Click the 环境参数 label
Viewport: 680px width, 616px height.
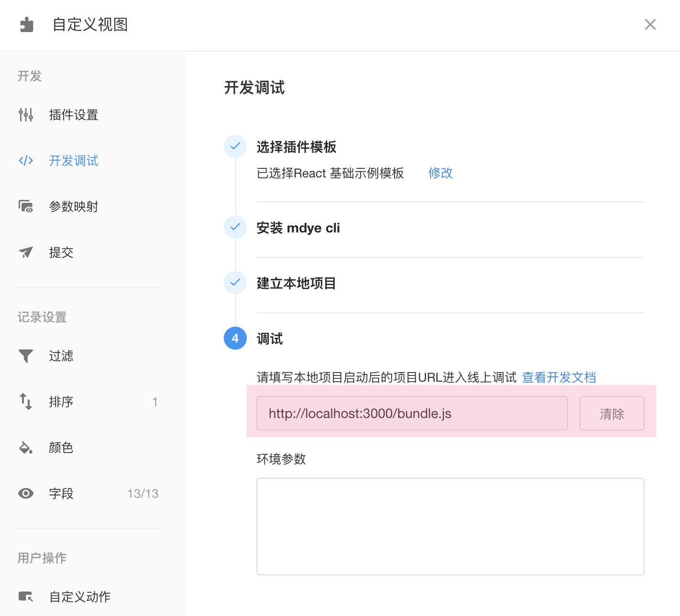pos(281,459)
